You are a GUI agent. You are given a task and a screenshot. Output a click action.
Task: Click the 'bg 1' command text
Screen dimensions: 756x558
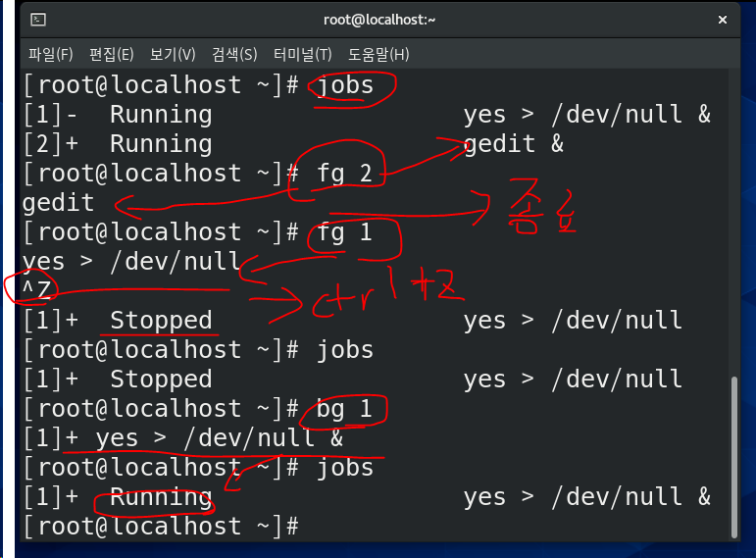coord(344,409)
